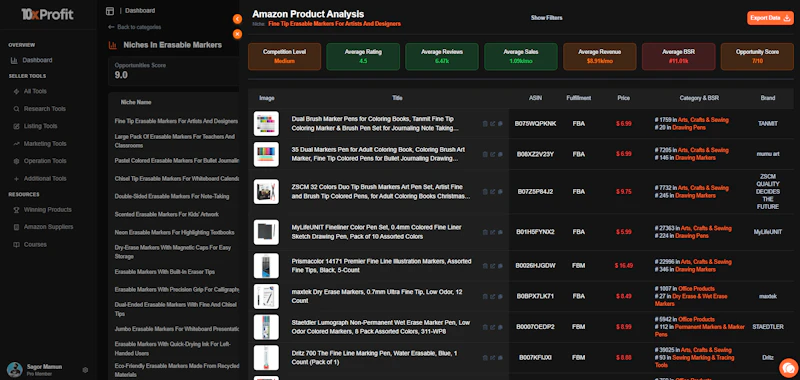The height and width of the screenshot is (380, 800).
Task: Click comment icon for 35 Dual Markers Pen
Action: point(500,154)
